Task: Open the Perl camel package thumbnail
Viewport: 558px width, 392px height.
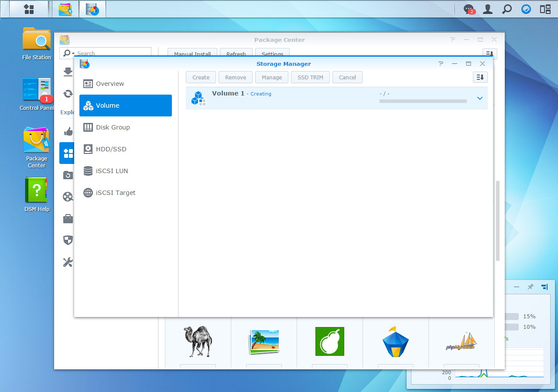Action: [198, 341]
